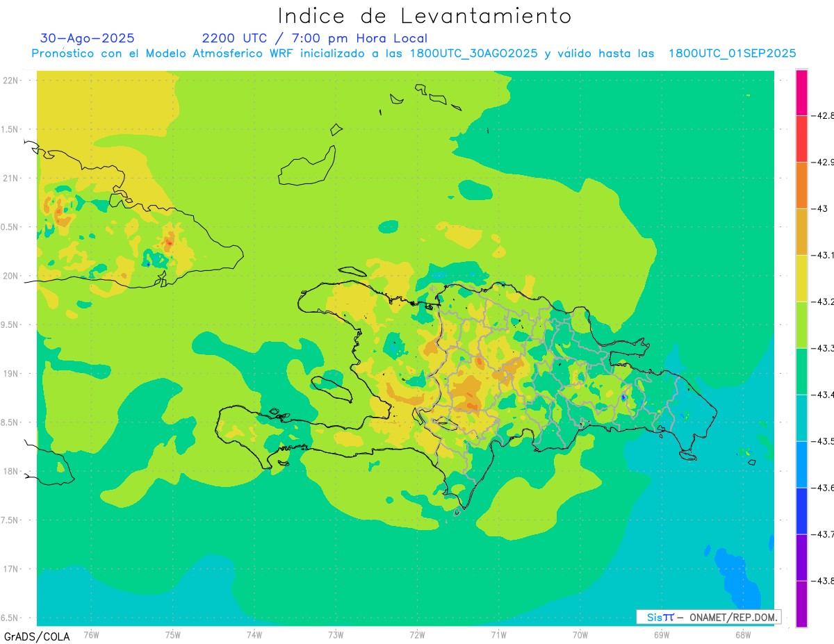Click the legend value '-43.1'
Screen dimensions: 834x644
824,255
